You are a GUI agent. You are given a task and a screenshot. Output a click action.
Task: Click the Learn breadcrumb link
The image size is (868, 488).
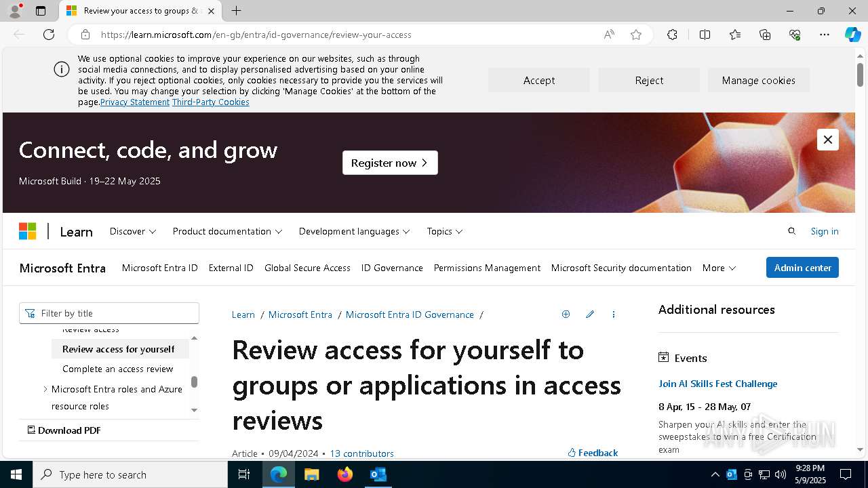point(243,314)
